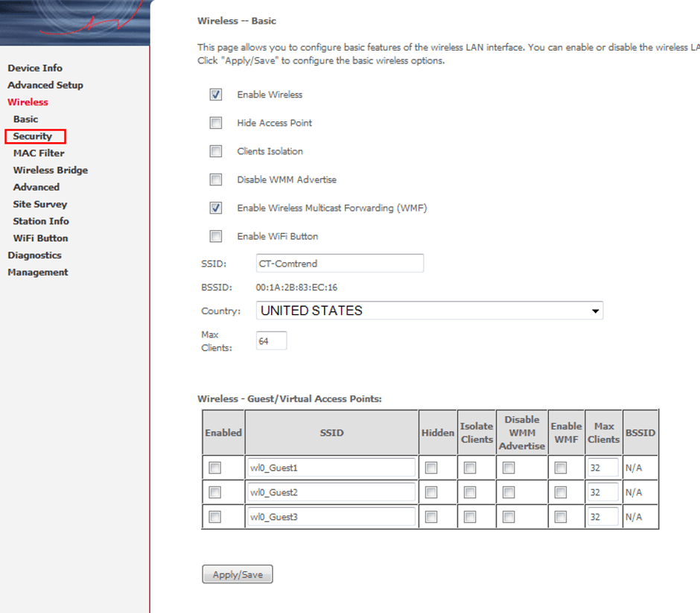Viewport: 700px width, 613px height.
Task: Open the Site Survey page
Action: (40, 204)
